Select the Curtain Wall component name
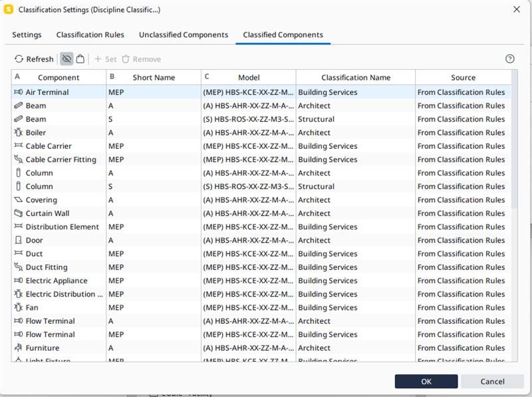The height and width of the screenshot is (397, 532). (47, 213)
